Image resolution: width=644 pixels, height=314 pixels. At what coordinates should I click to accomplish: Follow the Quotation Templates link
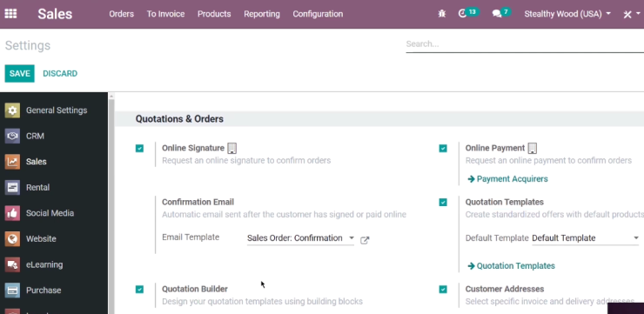[x=516, y=266]
